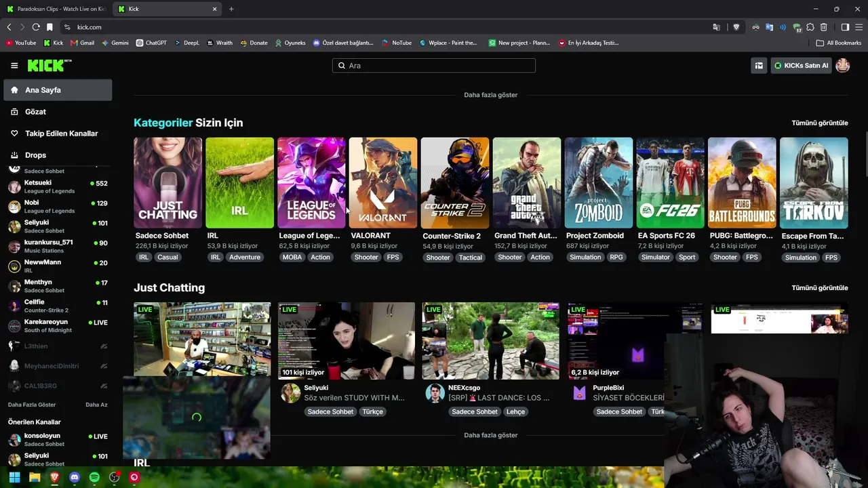The height and width of the screenshot is (488, 868).
Task: Open the All Bookmarks folder
Action: 839,43
